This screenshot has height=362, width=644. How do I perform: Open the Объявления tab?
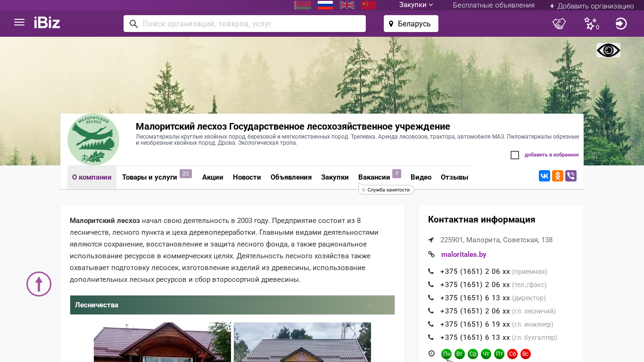pos(291,177)
